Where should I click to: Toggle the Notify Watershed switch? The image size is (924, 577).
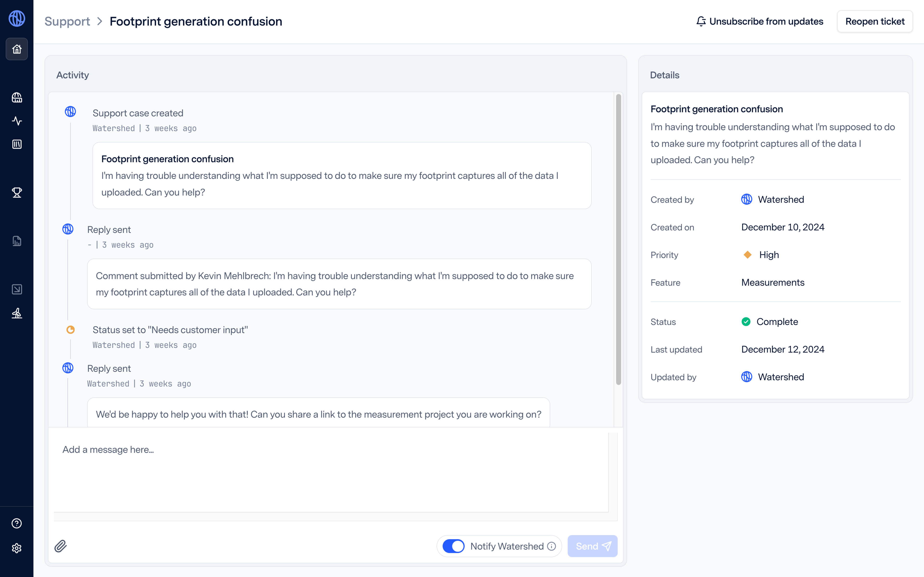453,546
